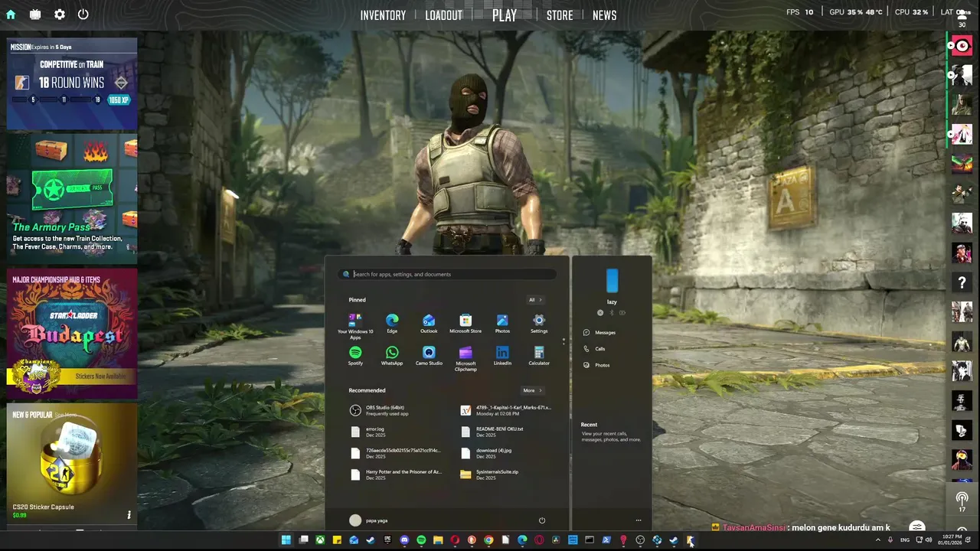Open the LOADOUT tab

tap(444, 15)
